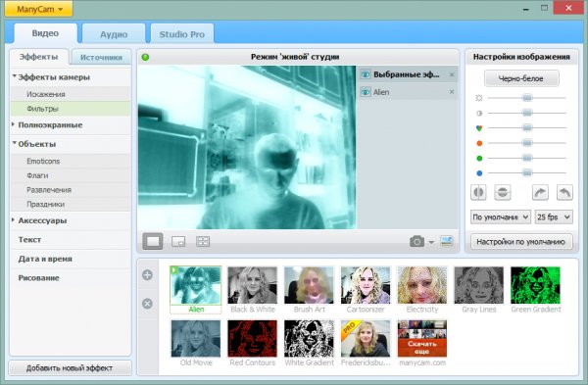The width and height of the screenshot is (588, 385).
Task: Open the snapshot options dropdown arrow
Action: [x=431, y=242]
